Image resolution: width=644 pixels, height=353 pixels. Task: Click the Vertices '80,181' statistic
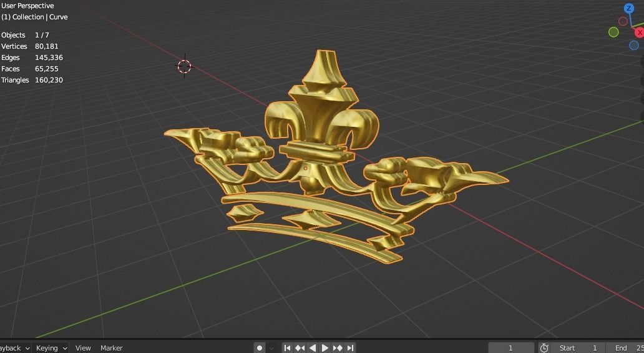[46, 46]
